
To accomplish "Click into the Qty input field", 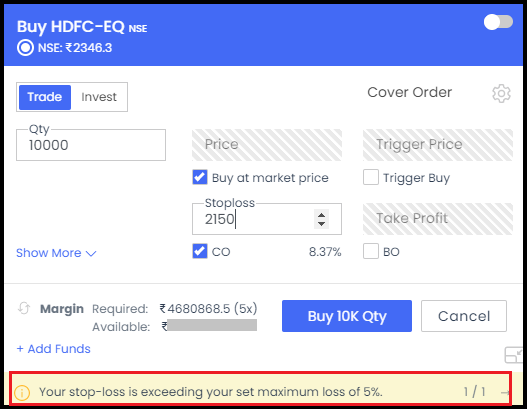I will pos(91,145).
